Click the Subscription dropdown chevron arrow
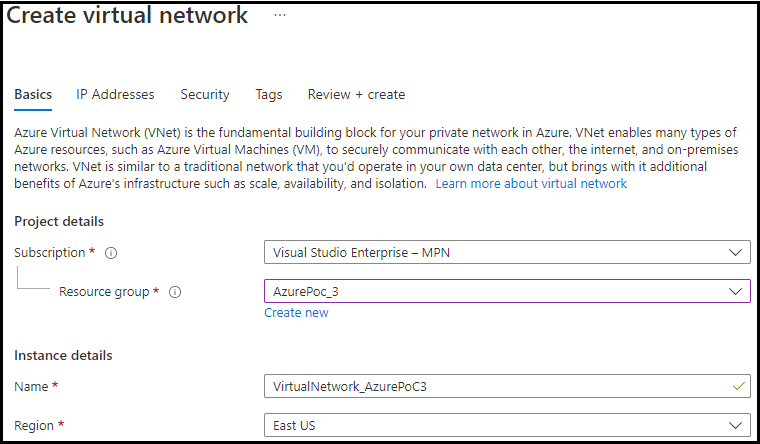Viewport: 760px width, 444px height. [737, 253]
